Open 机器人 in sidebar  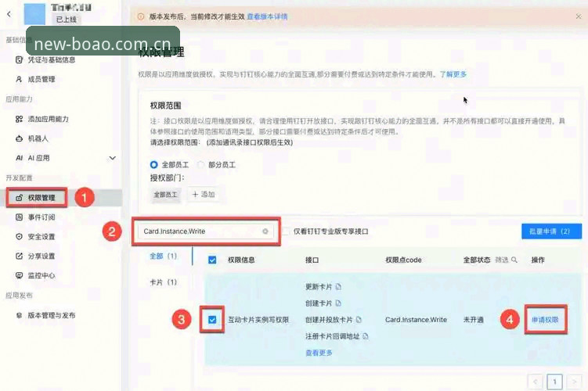point(38,138)
